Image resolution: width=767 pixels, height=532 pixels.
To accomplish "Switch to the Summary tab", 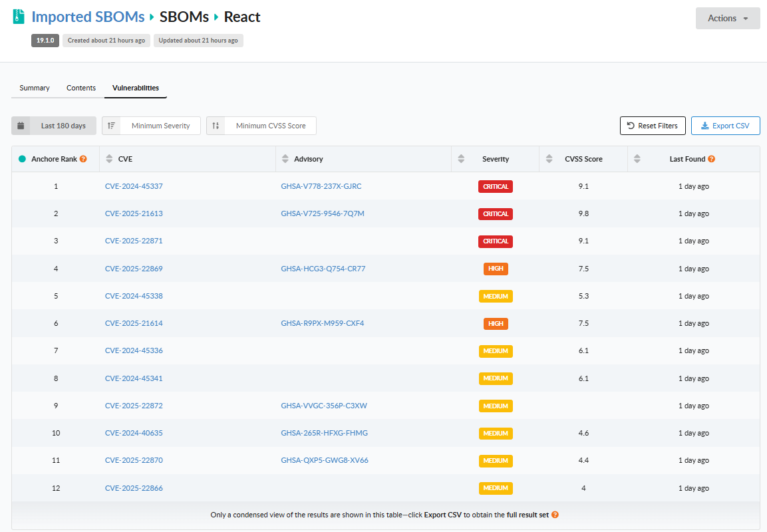I will coord(35,88).
